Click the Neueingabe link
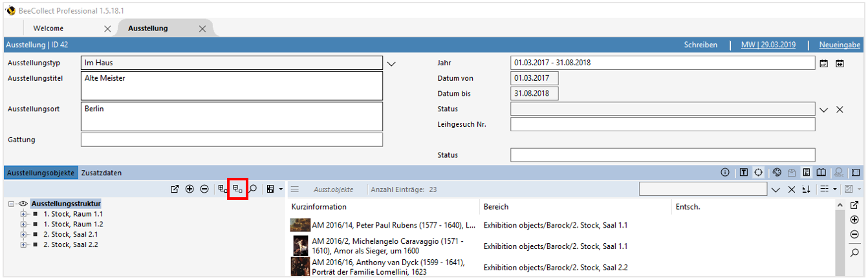This screenshot has height=280, width=868. 839,45
